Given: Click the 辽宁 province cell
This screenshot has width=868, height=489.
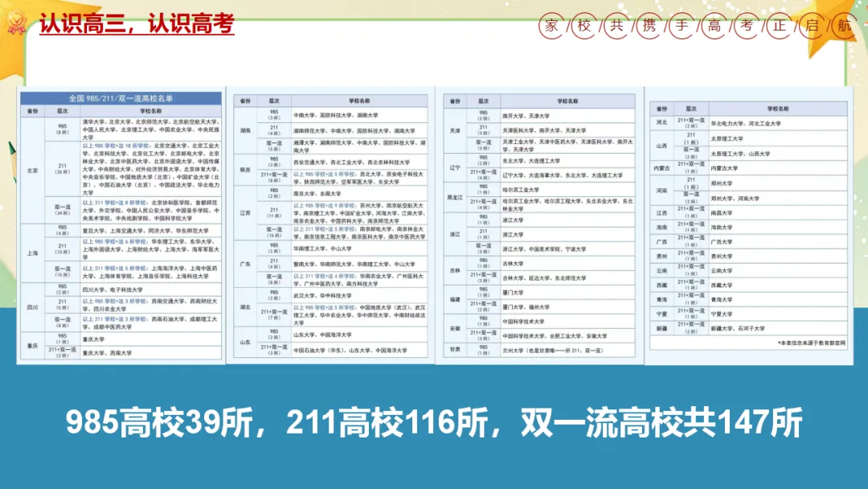Looking at the screenshot, I should 454,168.
